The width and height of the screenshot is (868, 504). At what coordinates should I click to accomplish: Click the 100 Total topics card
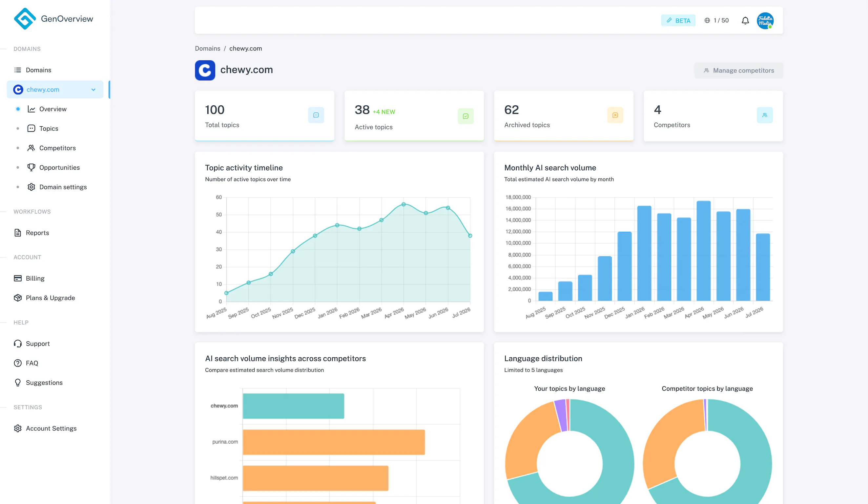coord(264,116)
